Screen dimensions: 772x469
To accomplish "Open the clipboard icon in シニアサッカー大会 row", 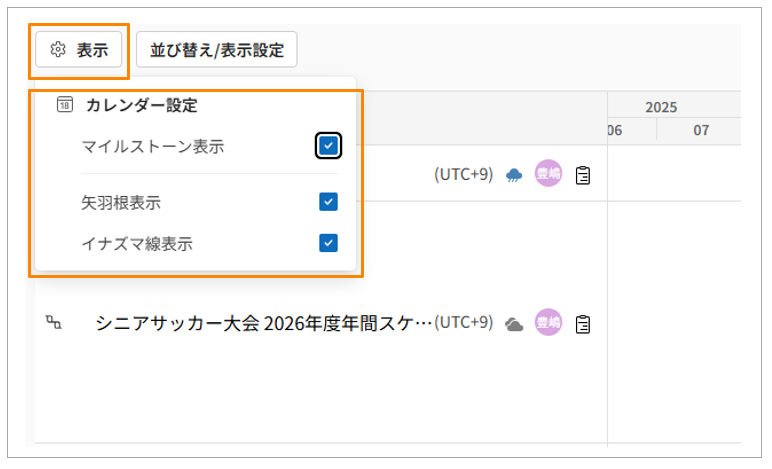I will pos(583,323).
